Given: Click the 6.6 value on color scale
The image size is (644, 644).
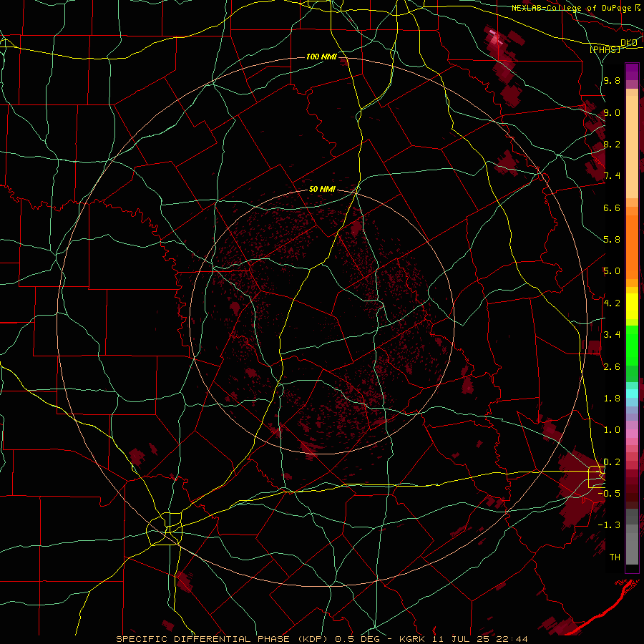Looking at the screenshot, I should point(612,208).
